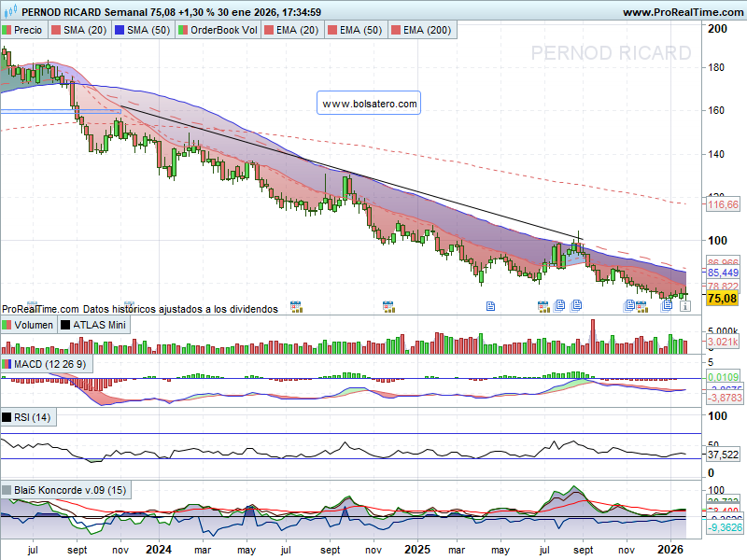Open the EMA (200) indicator label
Screen dimensions: 747x560
422,30
